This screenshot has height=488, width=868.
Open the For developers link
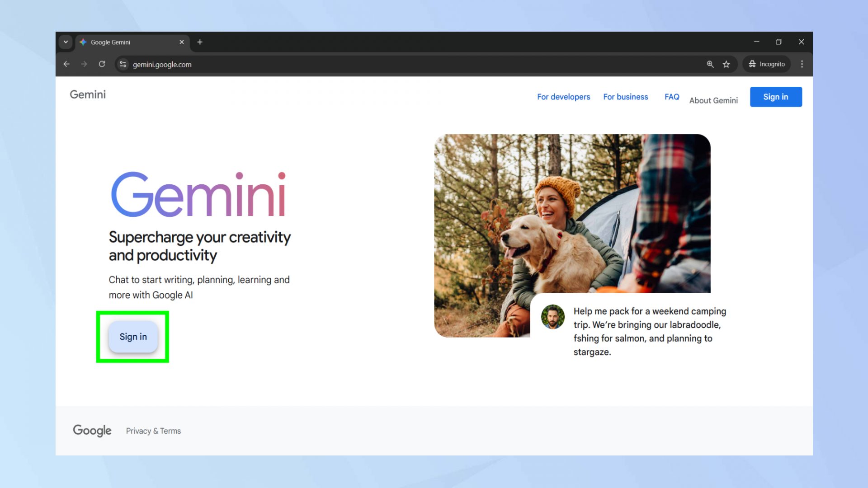tap(563, 97)
